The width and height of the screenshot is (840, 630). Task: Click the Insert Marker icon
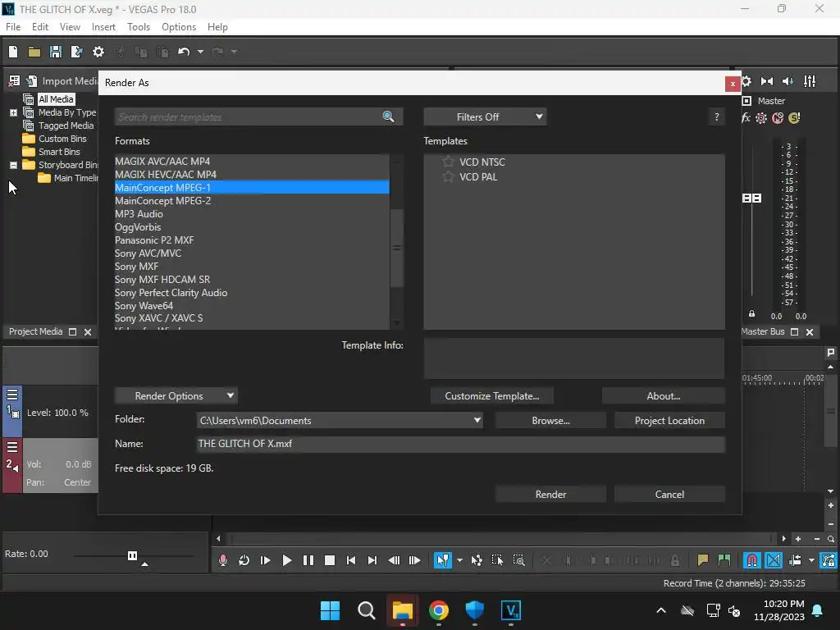(x=702, y=560)
